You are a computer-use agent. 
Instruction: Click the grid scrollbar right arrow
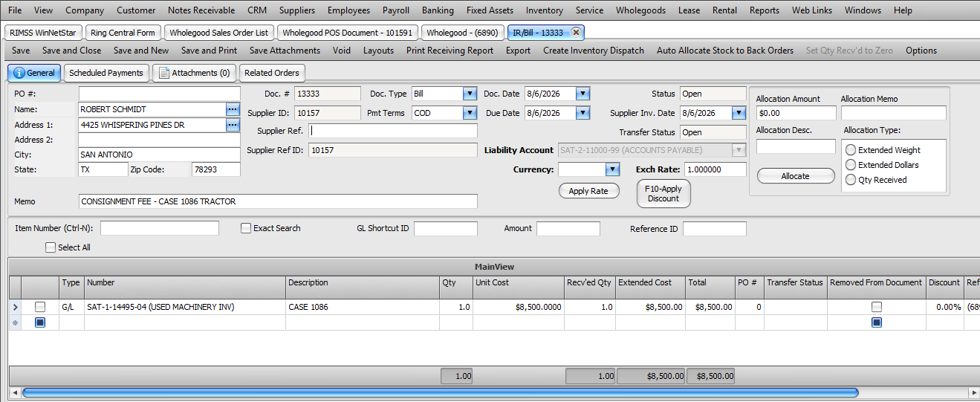pos(974,392)
